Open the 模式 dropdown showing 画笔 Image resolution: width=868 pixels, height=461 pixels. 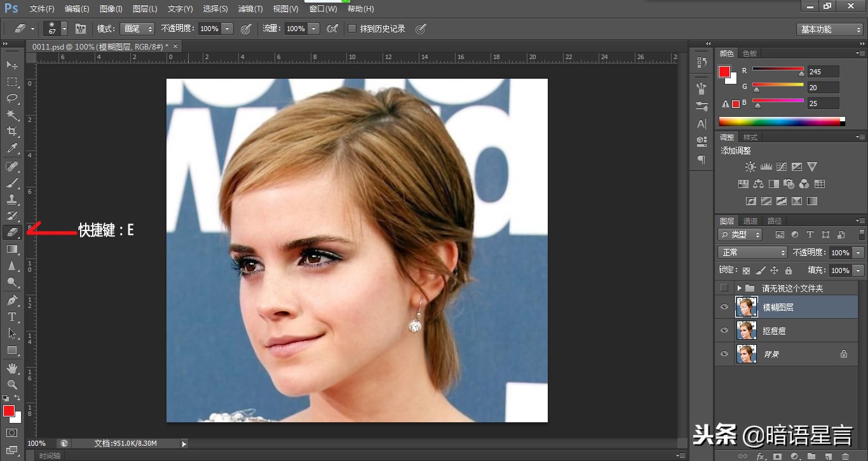137,29
